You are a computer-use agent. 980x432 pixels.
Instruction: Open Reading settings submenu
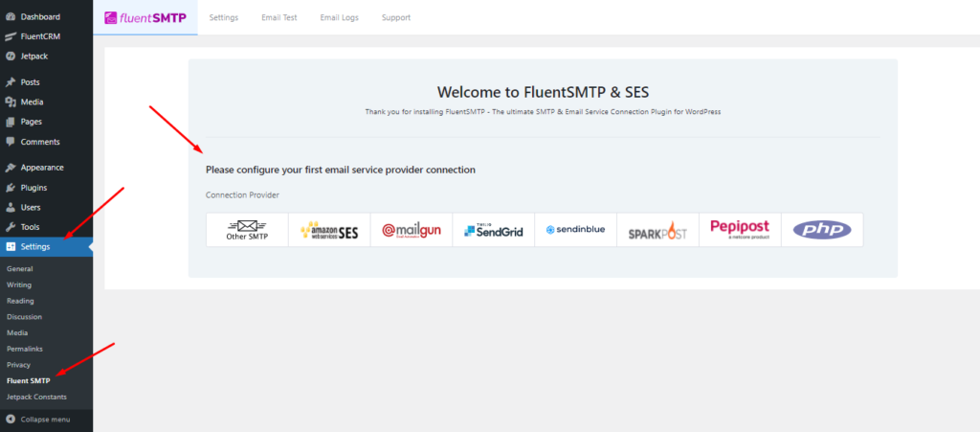coord(20,301)
